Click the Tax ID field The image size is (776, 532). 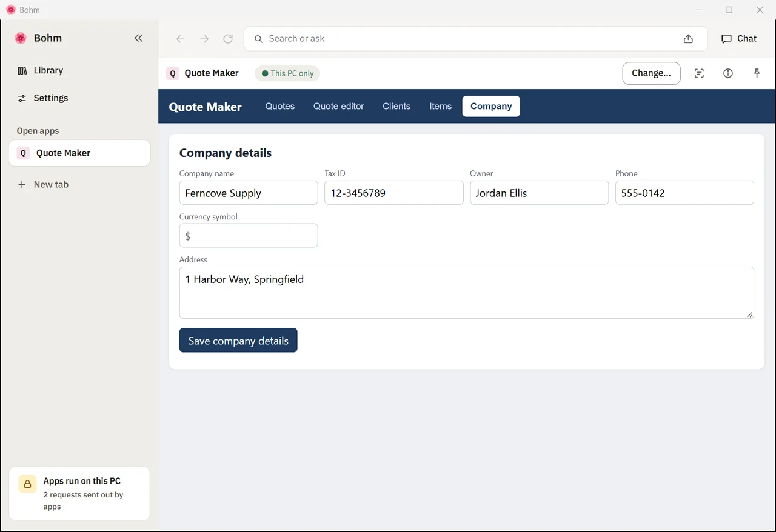[394, 193]
